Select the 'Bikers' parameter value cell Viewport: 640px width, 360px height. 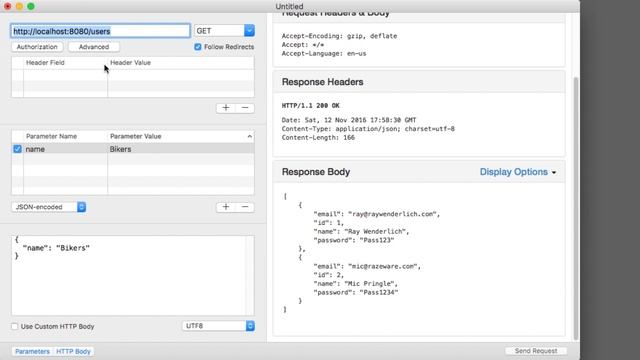pos(180,149)
